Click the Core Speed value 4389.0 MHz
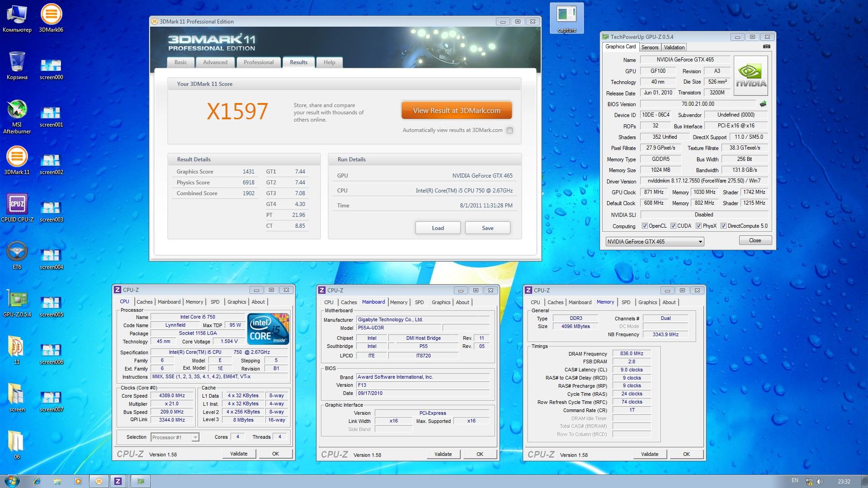Screen dimensions: 868x488 click(172, 395)
